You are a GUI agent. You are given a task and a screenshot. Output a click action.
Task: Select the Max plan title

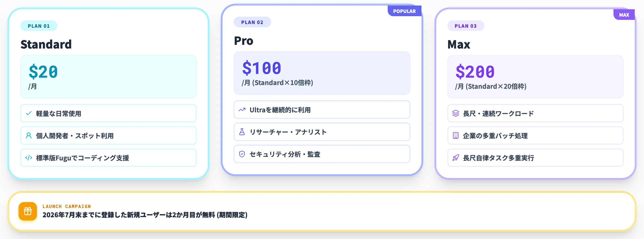coord(458,44)
